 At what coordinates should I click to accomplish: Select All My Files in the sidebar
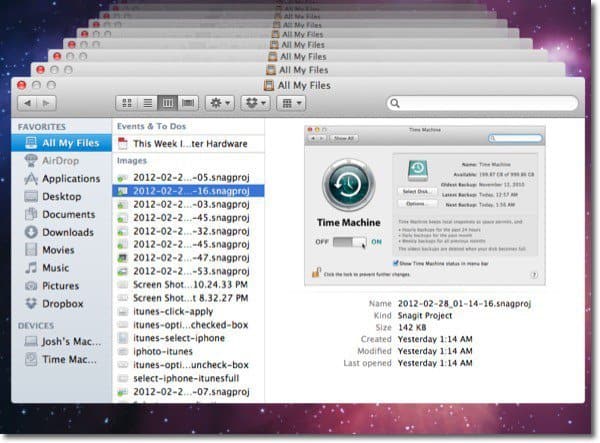point(62,143)
